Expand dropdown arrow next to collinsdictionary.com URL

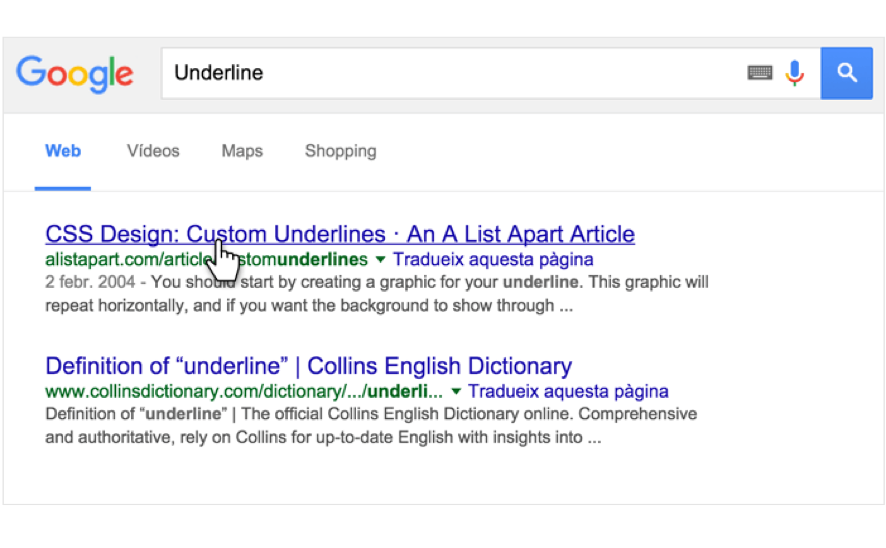pos(456,391)
